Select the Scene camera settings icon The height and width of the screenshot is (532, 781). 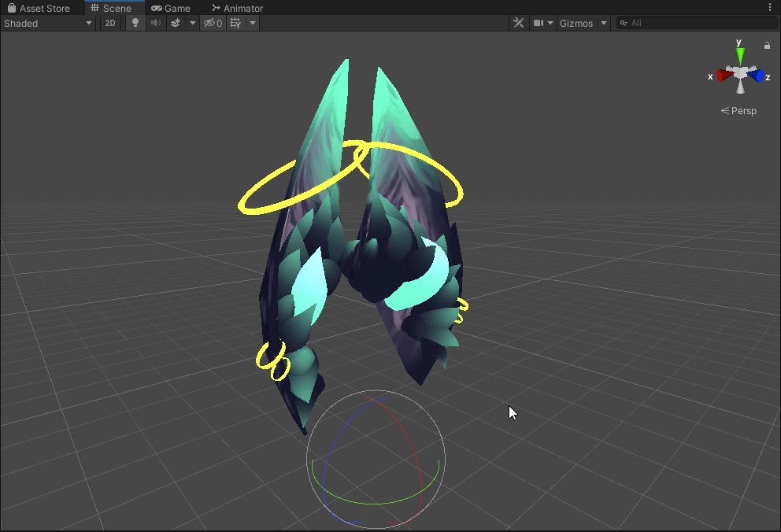pyautogui.click(x=540, y=23)
